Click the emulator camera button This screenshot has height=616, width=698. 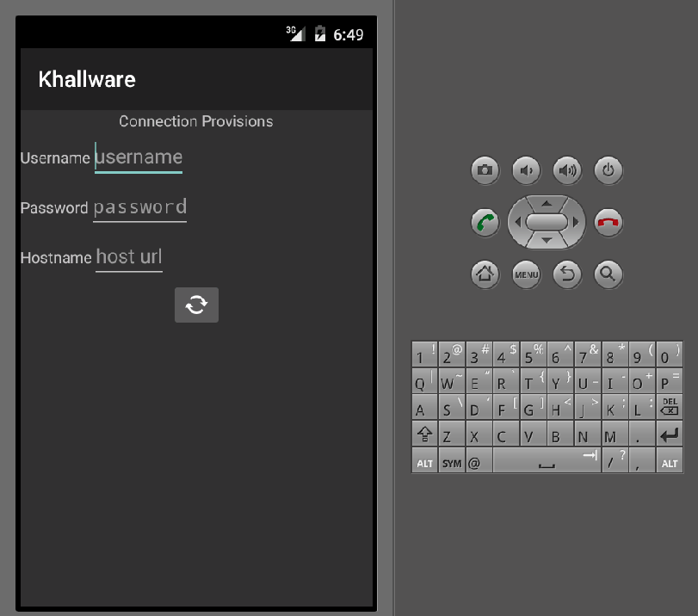pos(485,170)
